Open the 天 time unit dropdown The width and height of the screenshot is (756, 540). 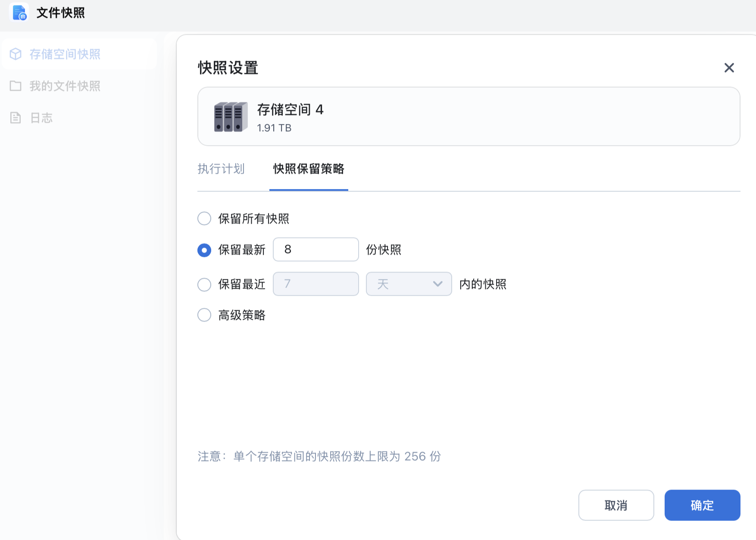[408, 284]
